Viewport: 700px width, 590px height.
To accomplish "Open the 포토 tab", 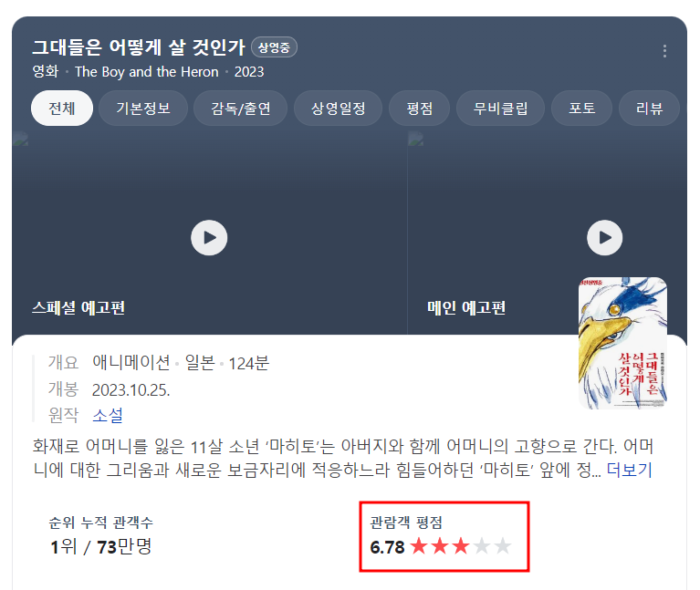I will pos(581,109).
